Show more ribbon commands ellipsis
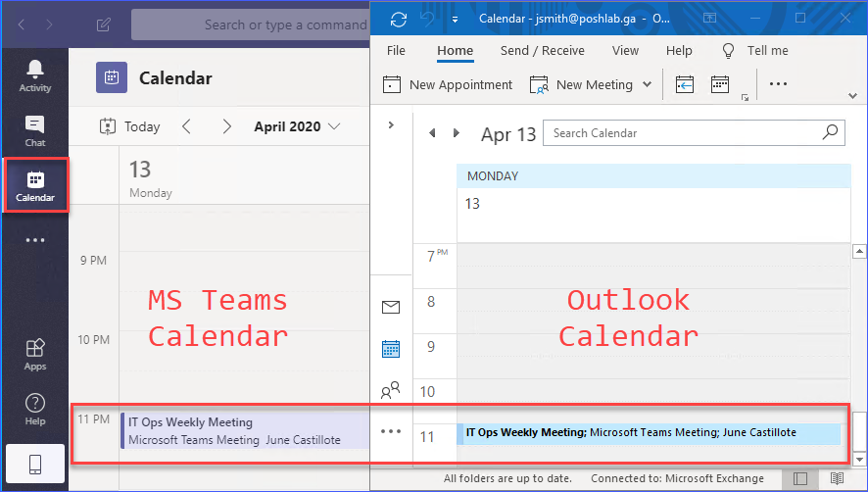 [x=778, y=84]
